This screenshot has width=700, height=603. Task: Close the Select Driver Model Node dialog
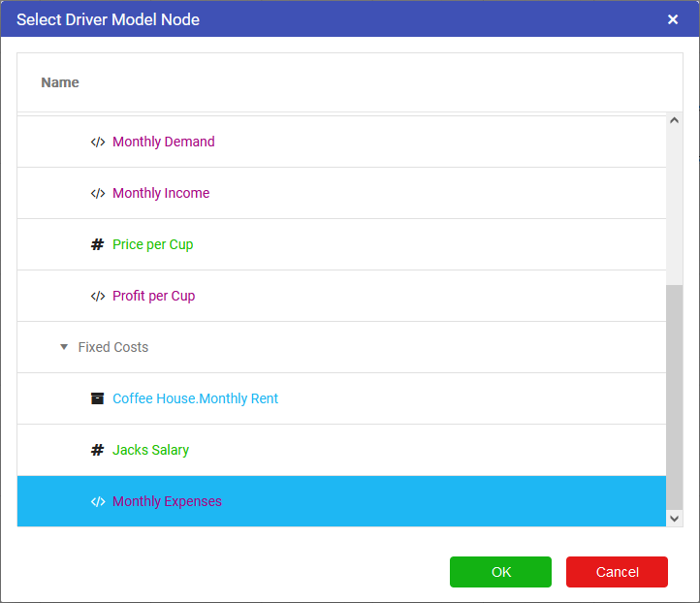[673, 19]
